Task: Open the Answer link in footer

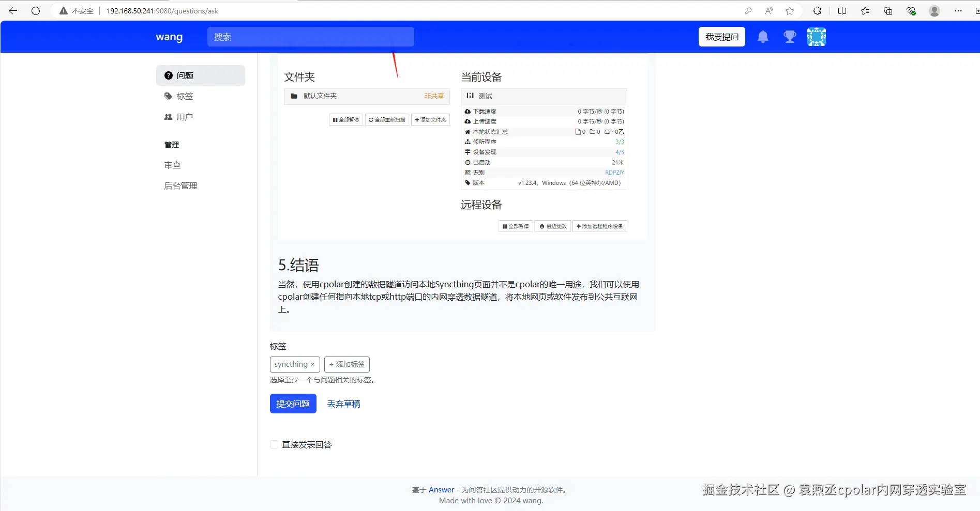Action: coord(441,489)
